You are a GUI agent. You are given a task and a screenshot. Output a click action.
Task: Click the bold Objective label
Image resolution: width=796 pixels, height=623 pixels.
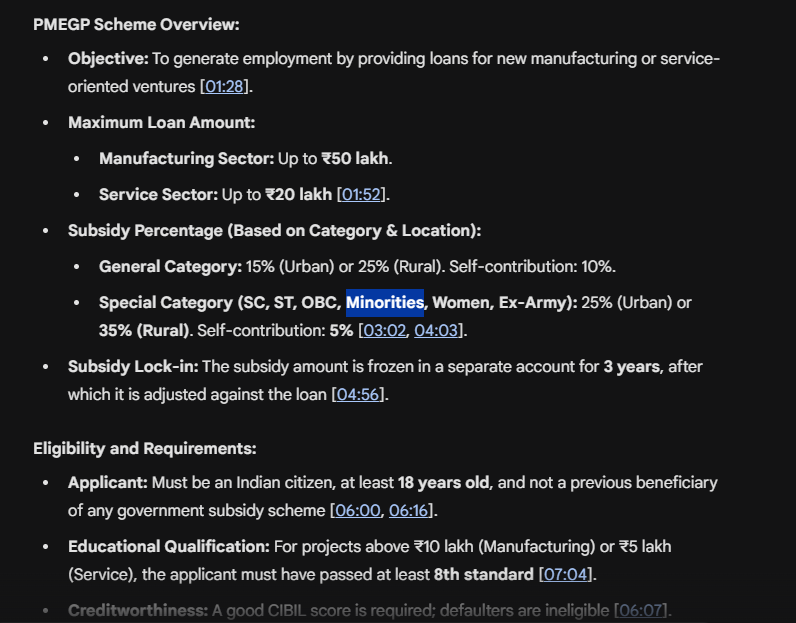click(x=108, y=59)
